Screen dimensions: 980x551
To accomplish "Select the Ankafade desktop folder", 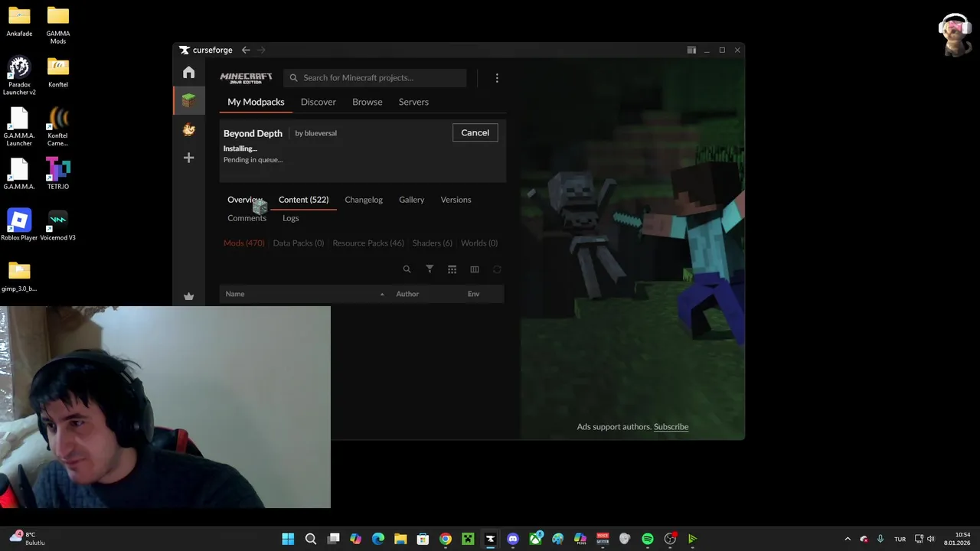I will coord(19,21).
